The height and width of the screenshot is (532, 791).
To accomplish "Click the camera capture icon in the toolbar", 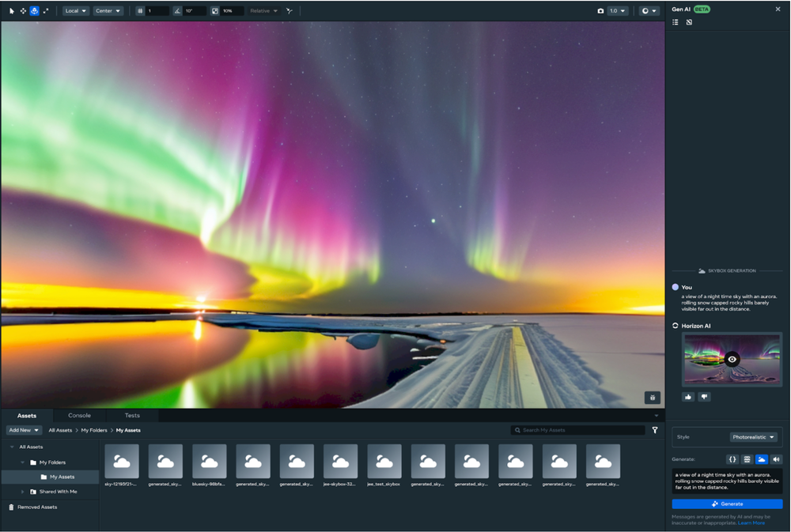I will coord(599,10).
